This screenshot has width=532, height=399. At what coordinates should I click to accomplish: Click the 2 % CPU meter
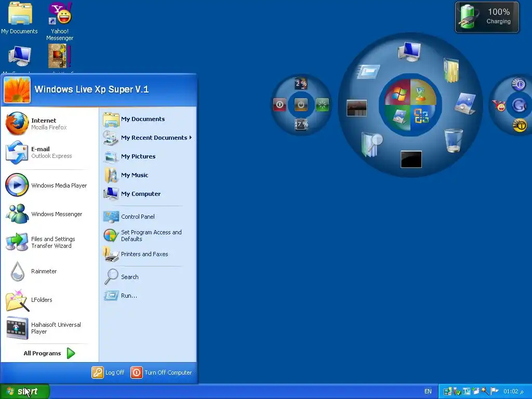tap(301, 84)
